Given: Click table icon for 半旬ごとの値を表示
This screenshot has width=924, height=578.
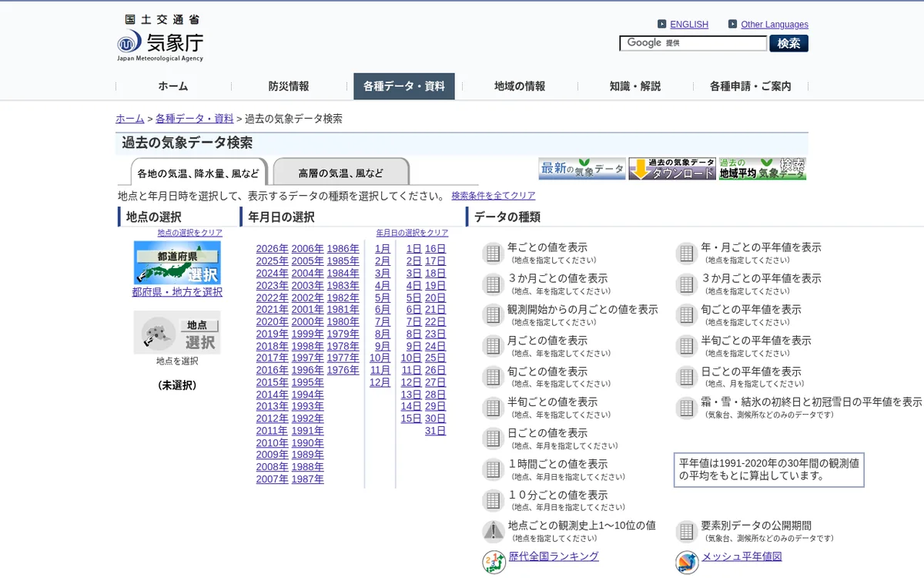Looking at the screenshot, I should point(493,407).
